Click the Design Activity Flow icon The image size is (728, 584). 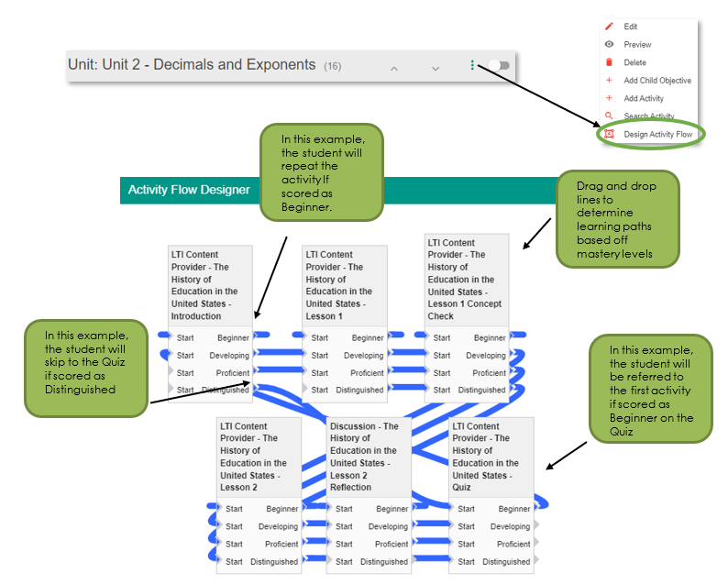pyautogui.click(x=609, y=134)
